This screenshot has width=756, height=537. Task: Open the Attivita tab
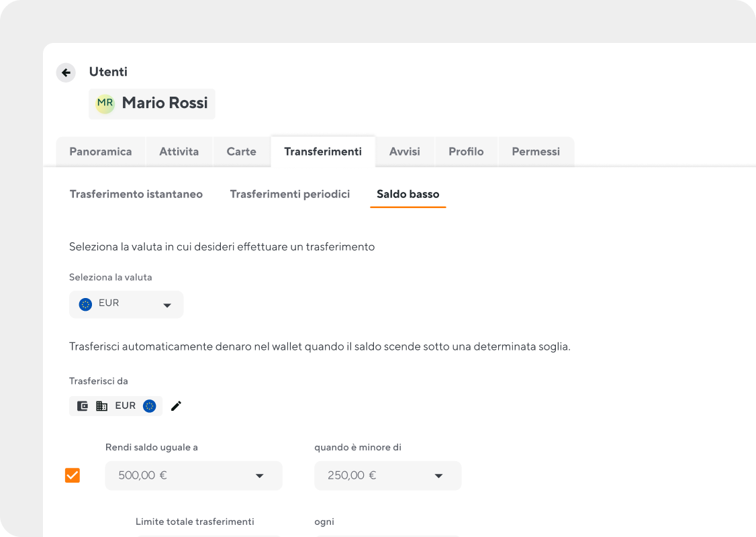pyautogui.click(x=179, y=152)
